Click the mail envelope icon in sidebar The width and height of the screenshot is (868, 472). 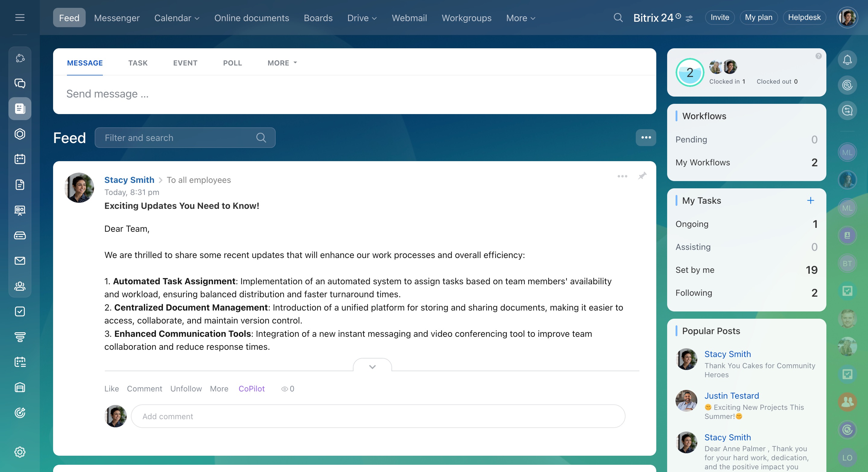(x=20, y=261)
